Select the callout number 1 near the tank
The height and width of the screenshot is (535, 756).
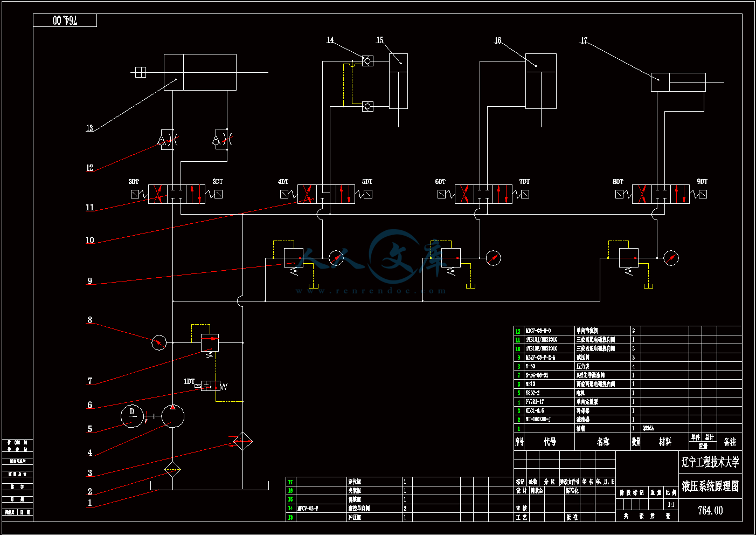tap(89, 503)
